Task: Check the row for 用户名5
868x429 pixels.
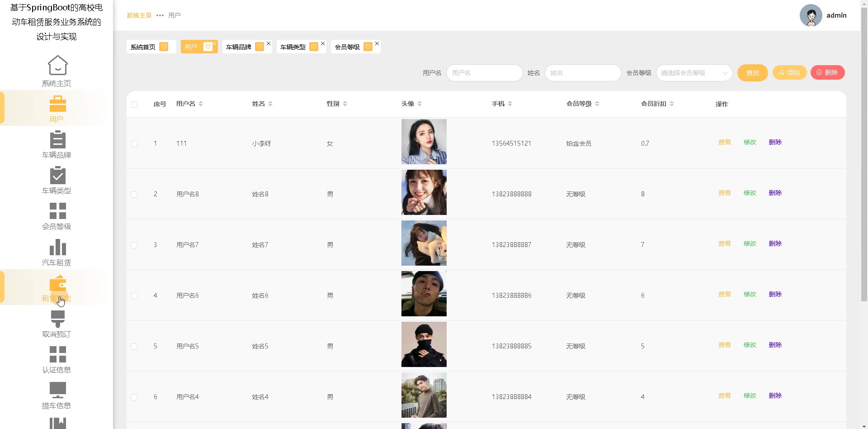Action: pyautogui.click(x=134, y=347)
